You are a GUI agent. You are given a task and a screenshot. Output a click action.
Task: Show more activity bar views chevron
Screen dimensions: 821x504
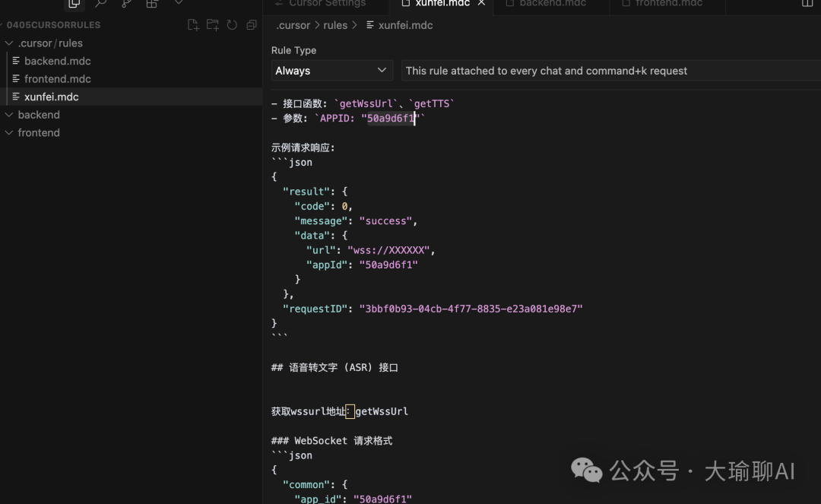tap(179, 2)
